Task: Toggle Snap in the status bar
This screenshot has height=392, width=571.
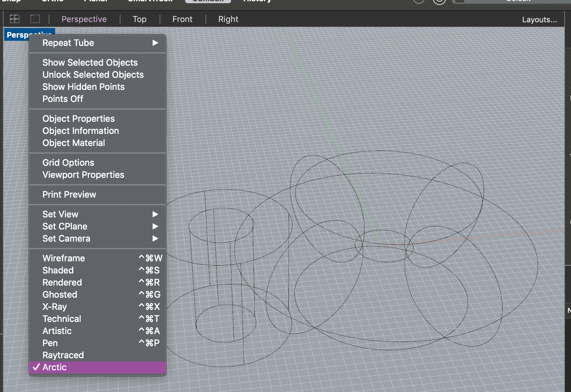Action: click(11, 1)
